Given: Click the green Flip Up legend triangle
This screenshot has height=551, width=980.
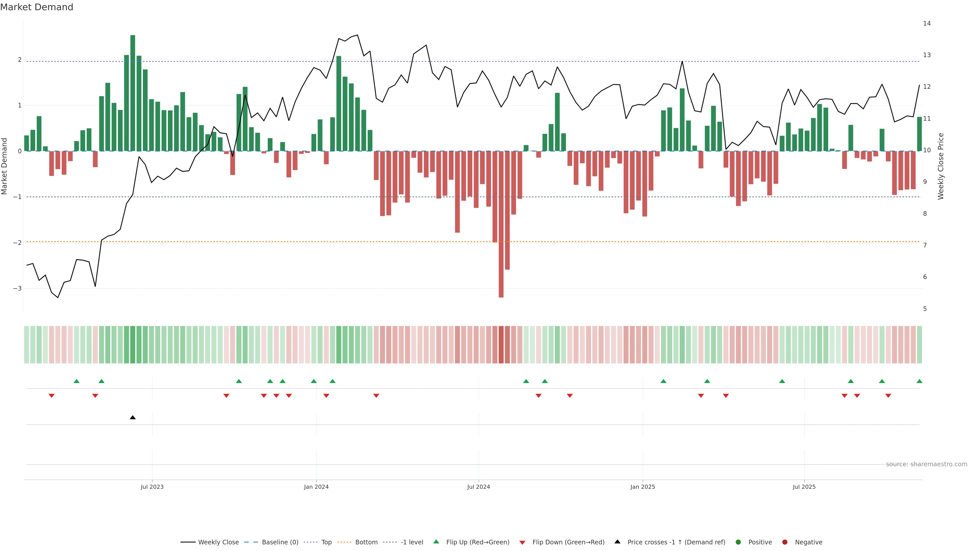Looking at the screenshot, I should [x=436, y=542].
